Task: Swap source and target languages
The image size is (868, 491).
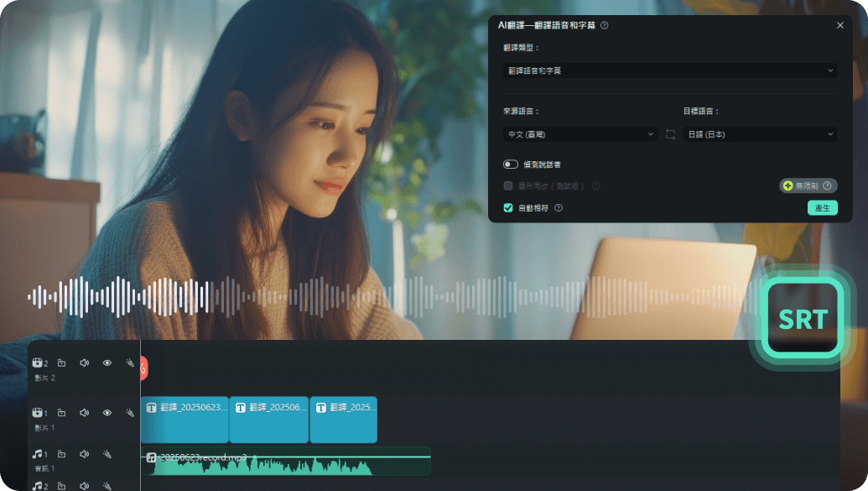Action: pos(670,134)
